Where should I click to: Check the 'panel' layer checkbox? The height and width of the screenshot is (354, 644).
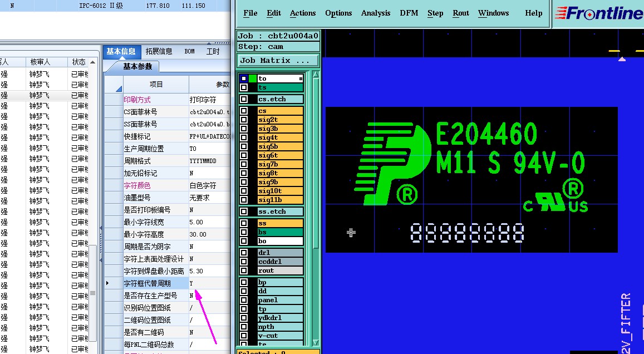click(244, 300)
